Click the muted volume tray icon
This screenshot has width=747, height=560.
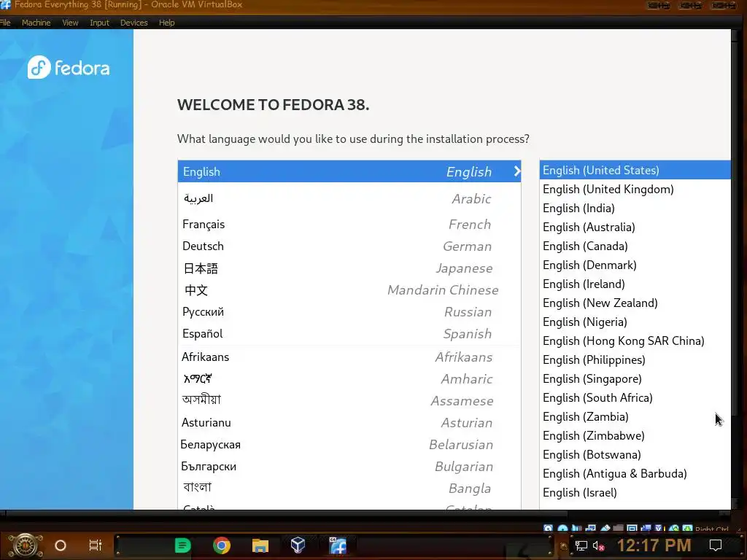pos(599,545)
